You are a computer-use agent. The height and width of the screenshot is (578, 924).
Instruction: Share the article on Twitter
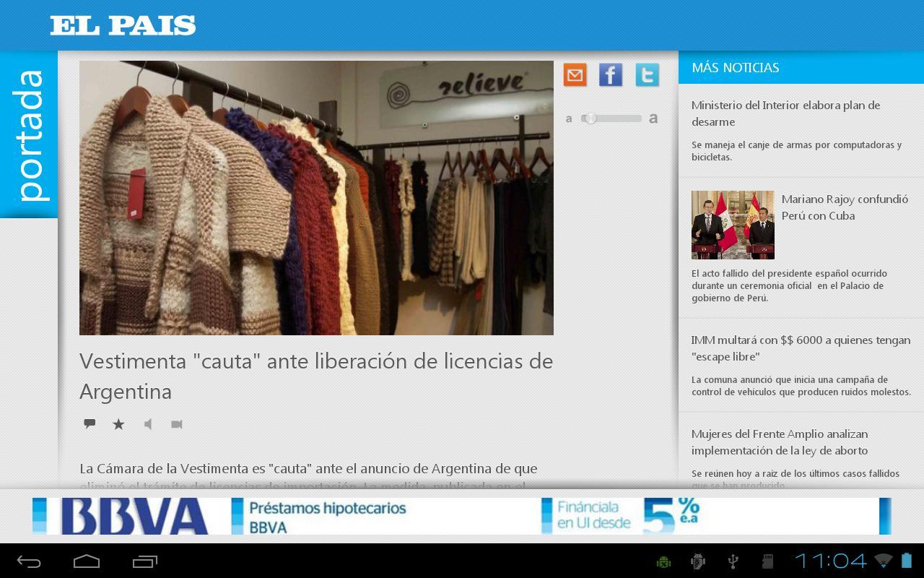point(647,74)
